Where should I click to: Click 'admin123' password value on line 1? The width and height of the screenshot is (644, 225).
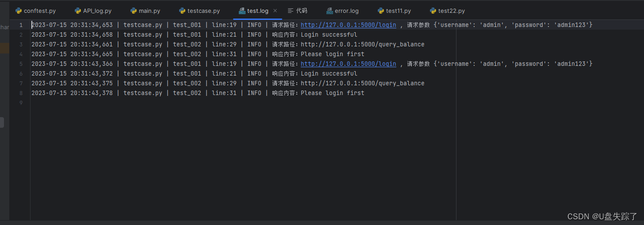tap(571, 25)
